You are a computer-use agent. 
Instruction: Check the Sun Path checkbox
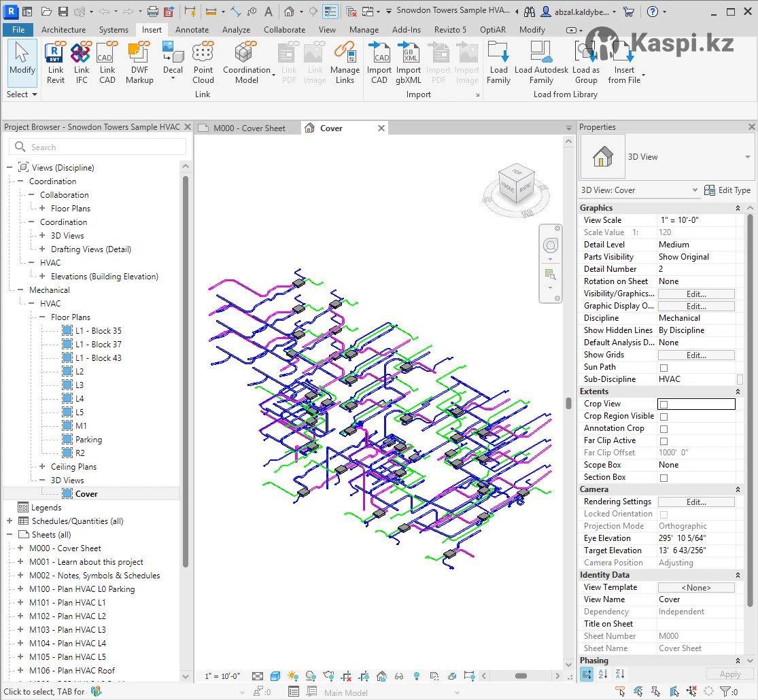664,368
